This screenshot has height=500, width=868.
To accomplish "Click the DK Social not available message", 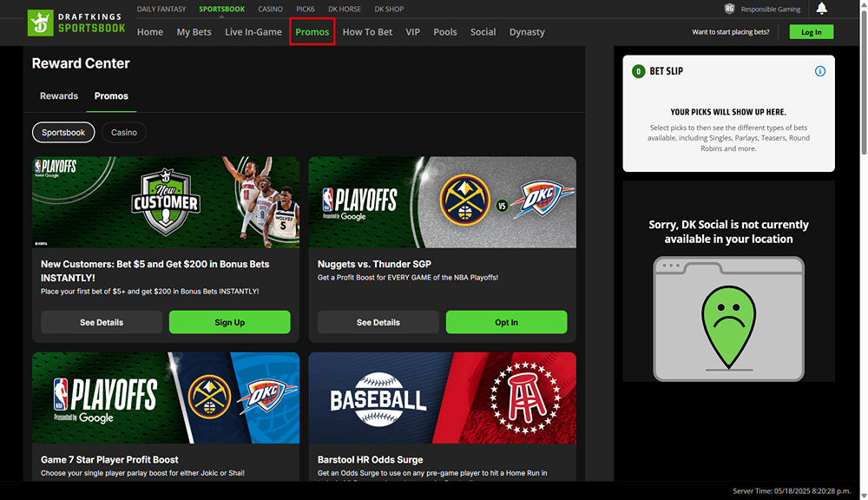I will (x=728, y=232).
